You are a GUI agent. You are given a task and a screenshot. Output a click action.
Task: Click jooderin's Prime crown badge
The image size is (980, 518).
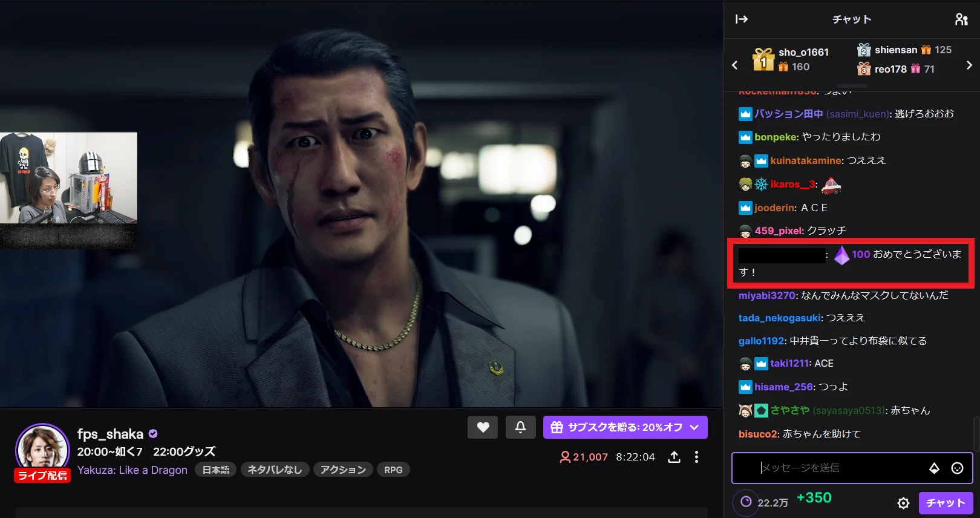point(745,208)
